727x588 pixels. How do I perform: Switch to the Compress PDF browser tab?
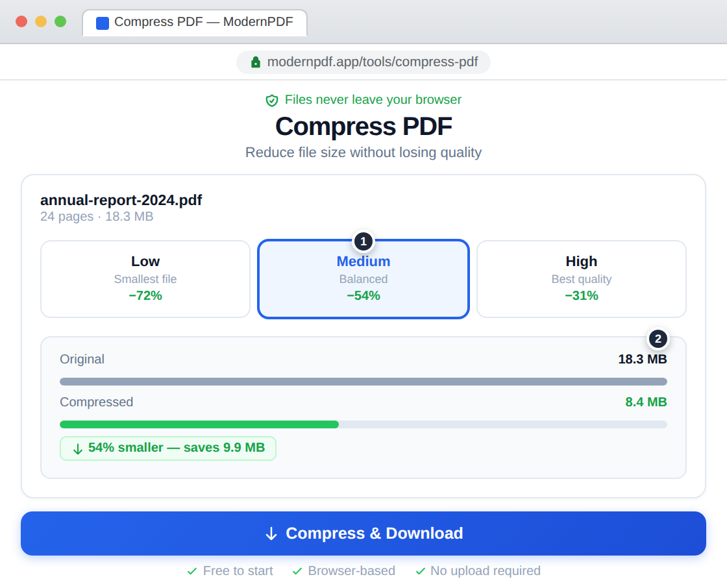195,22
